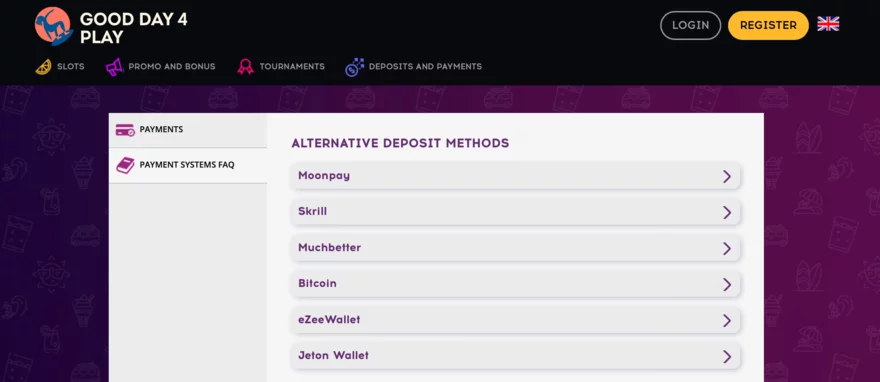This screenshot has height=382, width=880.
Task: Open the Muchbetter deposit method
Action: point(516,248)
